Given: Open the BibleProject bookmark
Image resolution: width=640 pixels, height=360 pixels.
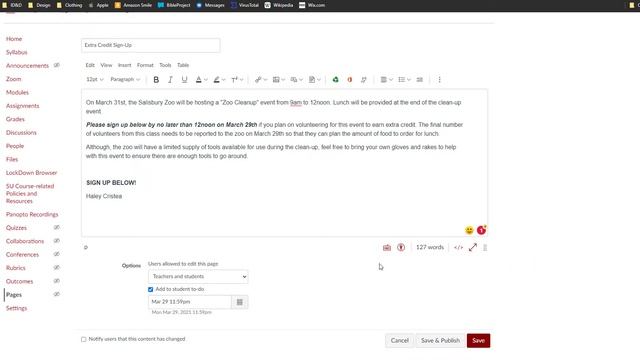Looking at the screenshot, I should pyautogui.click(x=174, y=5).
